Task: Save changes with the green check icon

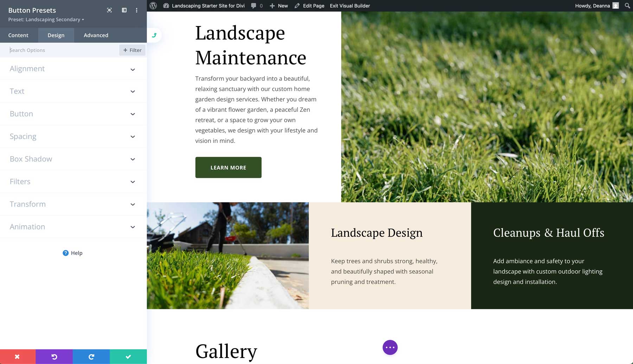Action: (128, 356)
